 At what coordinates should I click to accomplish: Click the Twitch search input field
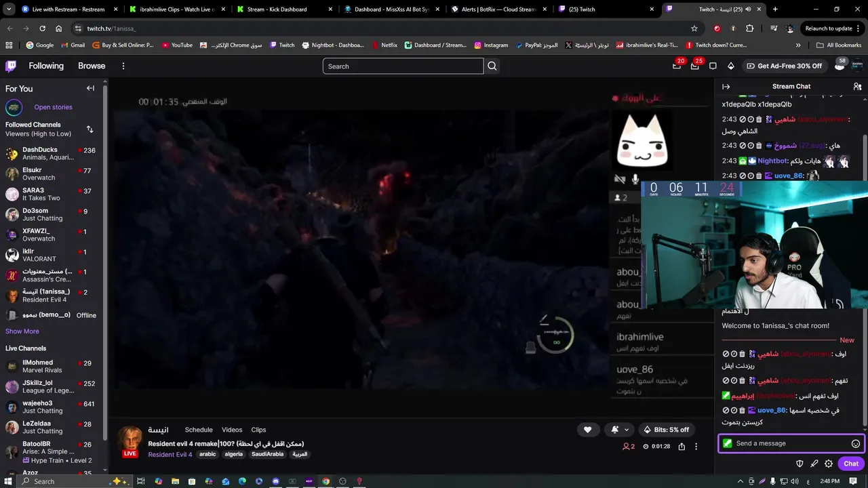[x=403, y=66]
